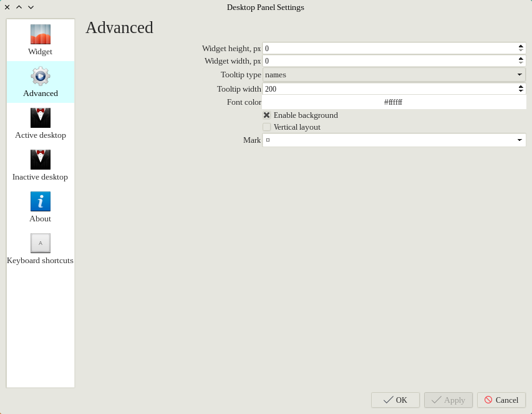Open the About info icon
Screen dimensions: 532x414
[41, 201]
